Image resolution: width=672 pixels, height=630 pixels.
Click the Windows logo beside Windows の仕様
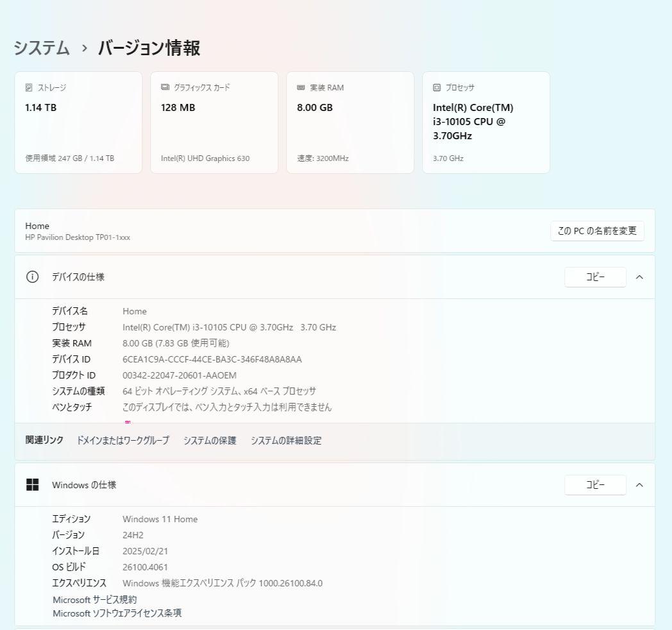33,484
